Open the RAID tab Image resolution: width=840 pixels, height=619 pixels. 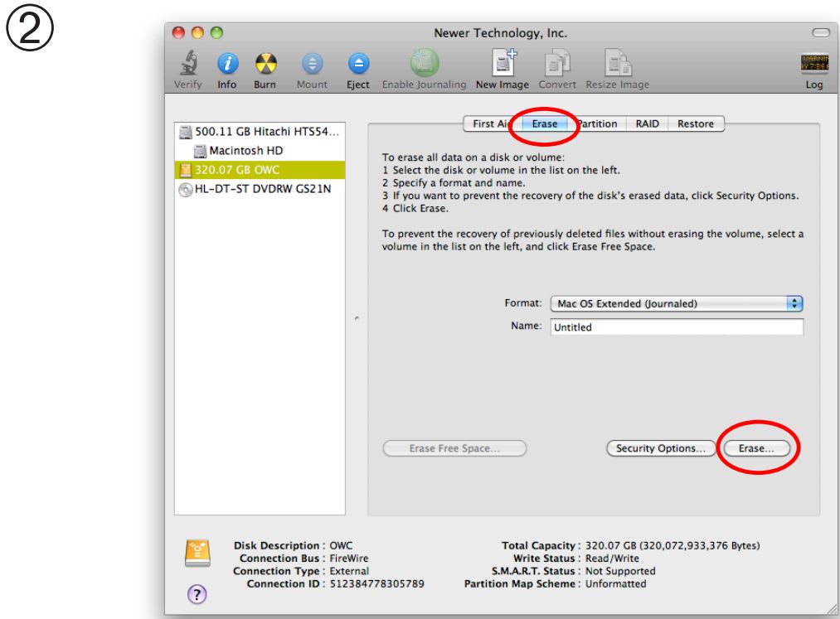tap(647, 123)
